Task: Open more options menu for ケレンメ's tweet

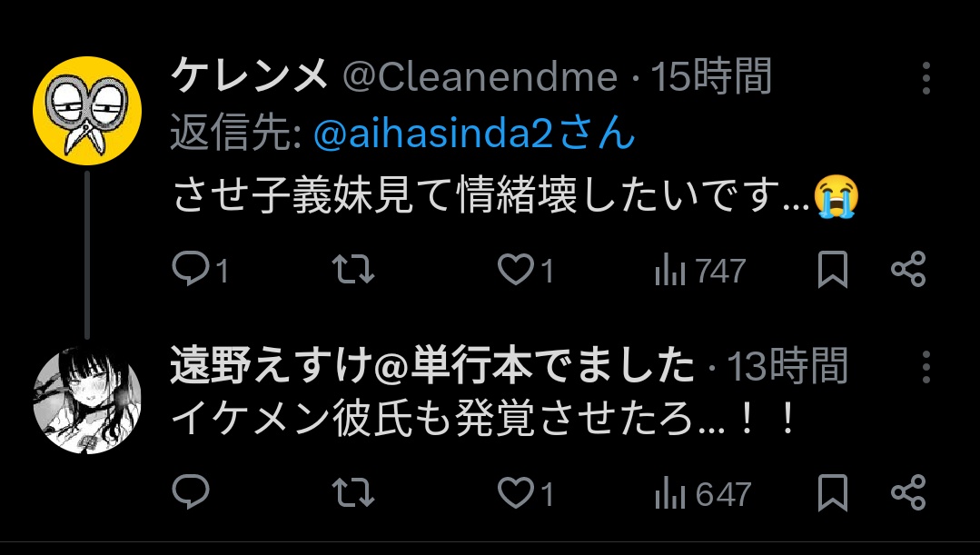Action: click(x=926, y=78)
